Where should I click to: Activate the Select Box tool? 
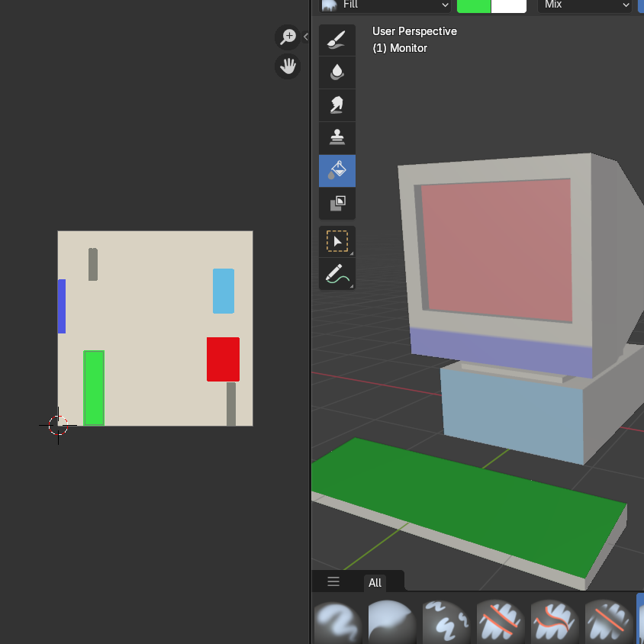tap(336, 241)
